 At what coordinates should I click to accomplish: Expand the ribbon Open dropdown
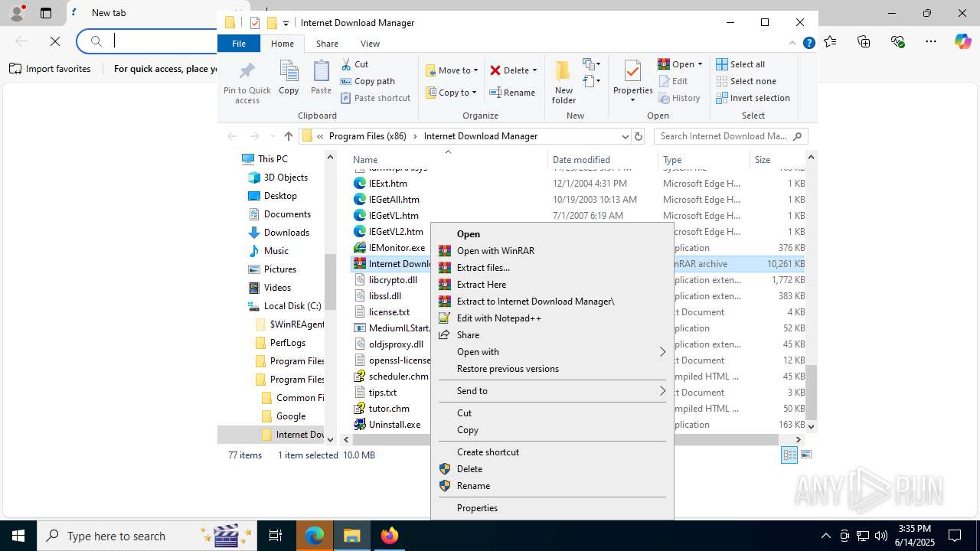pyautogui.click(x=700, y=64)
